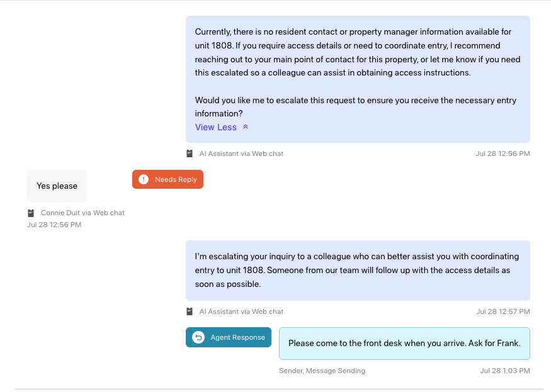Screen dimensions: 551x392
Task: Click the reply arrow icon in Agent Response
Action: 198,337
